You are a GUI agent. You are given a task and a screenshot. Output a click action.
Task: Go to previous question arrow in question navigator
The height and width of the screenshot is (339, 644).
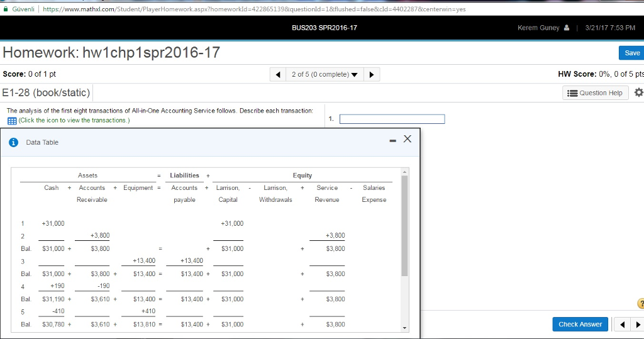click(278, 74)
